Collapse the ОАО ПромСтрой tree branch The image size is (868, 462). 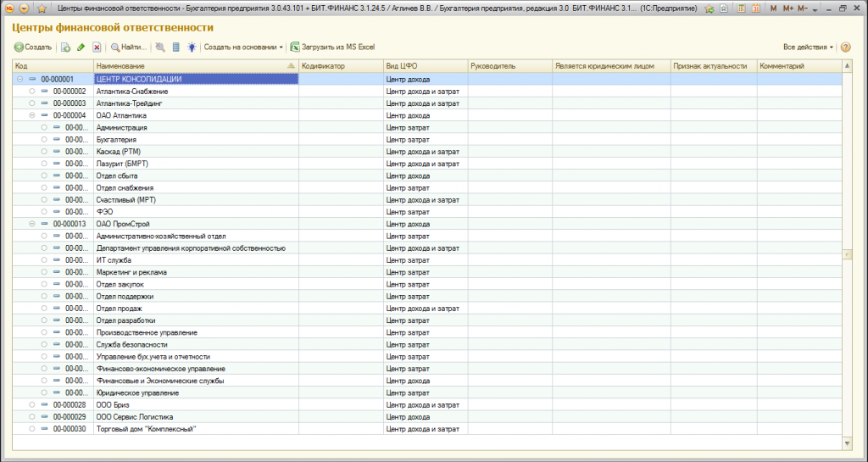coord(31,224)
